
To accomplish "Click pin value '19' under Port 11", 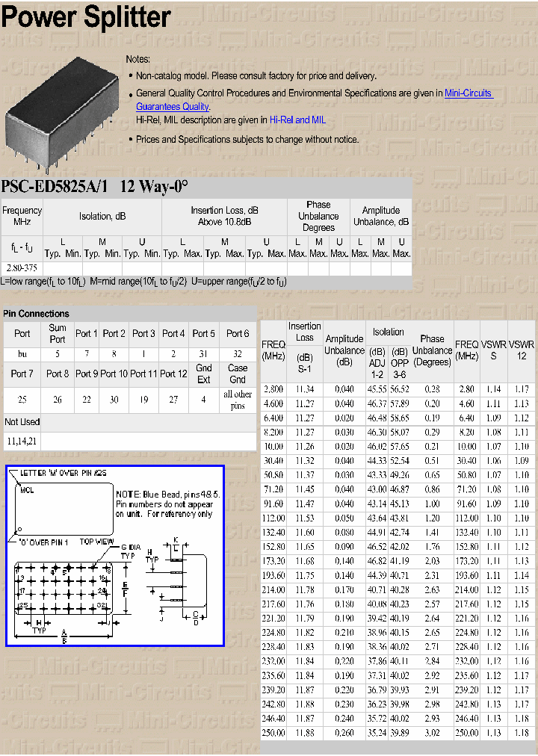I will click(x=143, y=399).
